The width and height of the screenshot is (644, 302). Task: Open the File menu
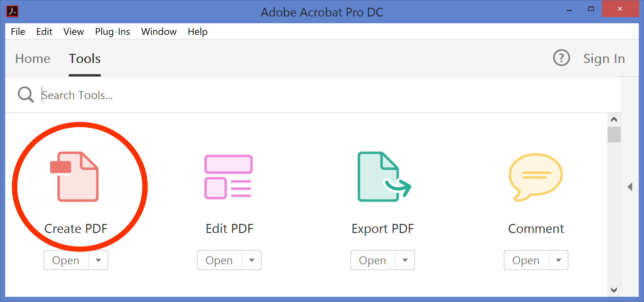[x=18, y=31]
